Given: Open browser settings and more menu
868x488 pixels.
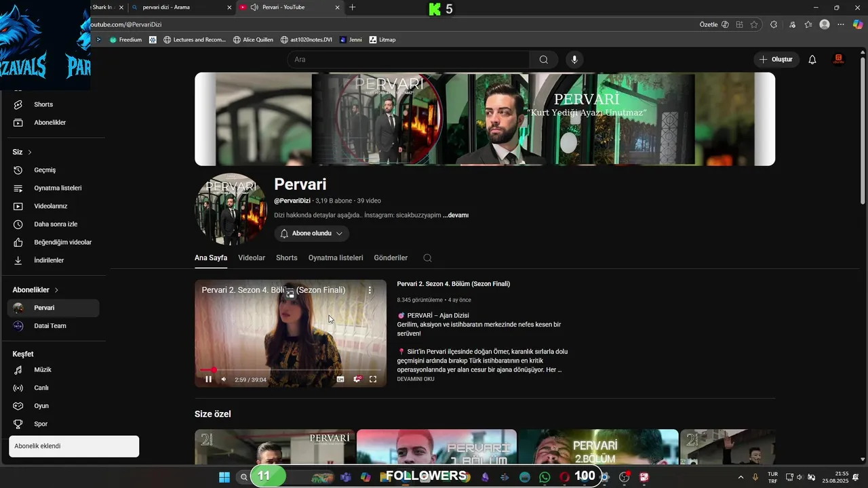Looking at the screenshot, I should coord(841,24).
